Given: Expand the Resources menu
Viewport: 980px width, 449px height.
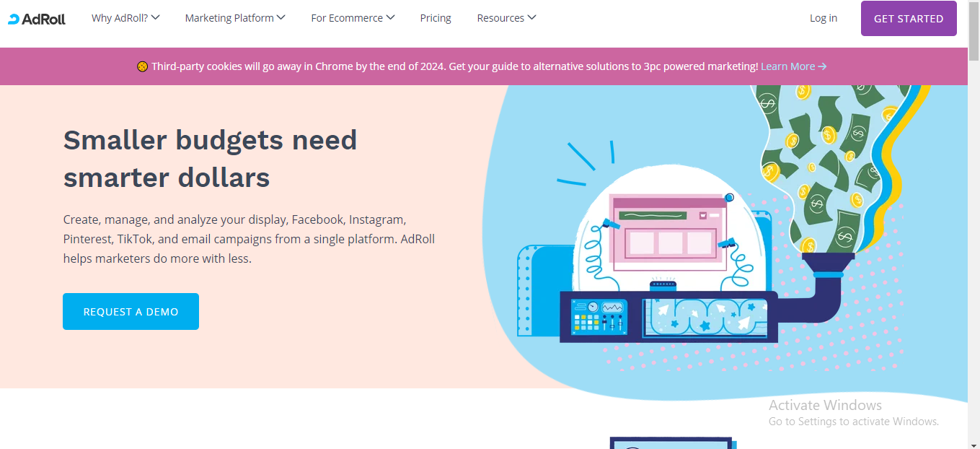Looking at the screenshot, I should [506, 18].
